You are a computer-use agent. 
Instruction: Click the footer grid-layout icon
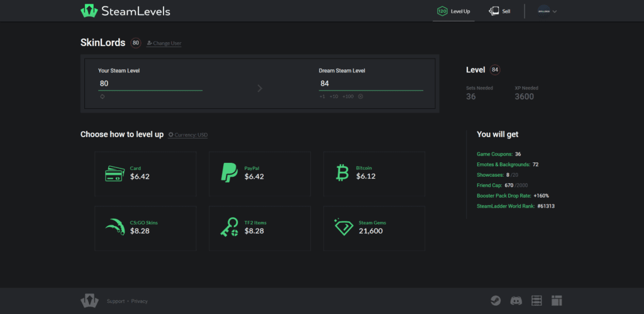557,301
